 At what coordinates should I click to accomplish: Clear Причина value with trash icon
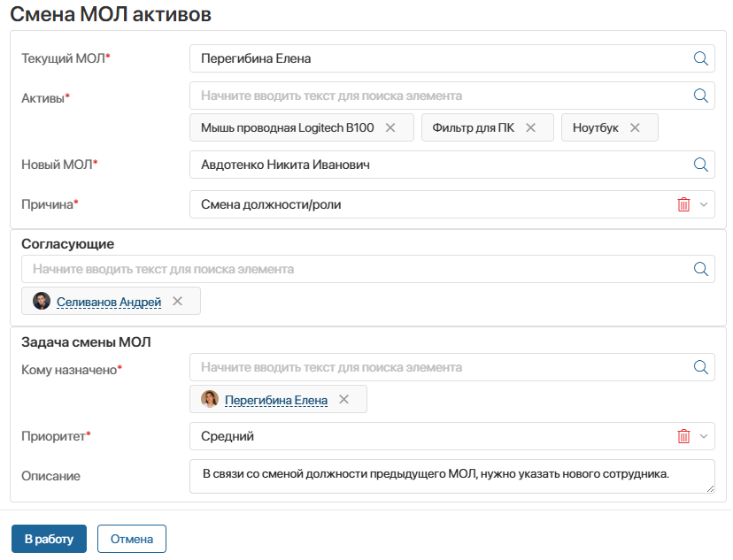(683, 204)
